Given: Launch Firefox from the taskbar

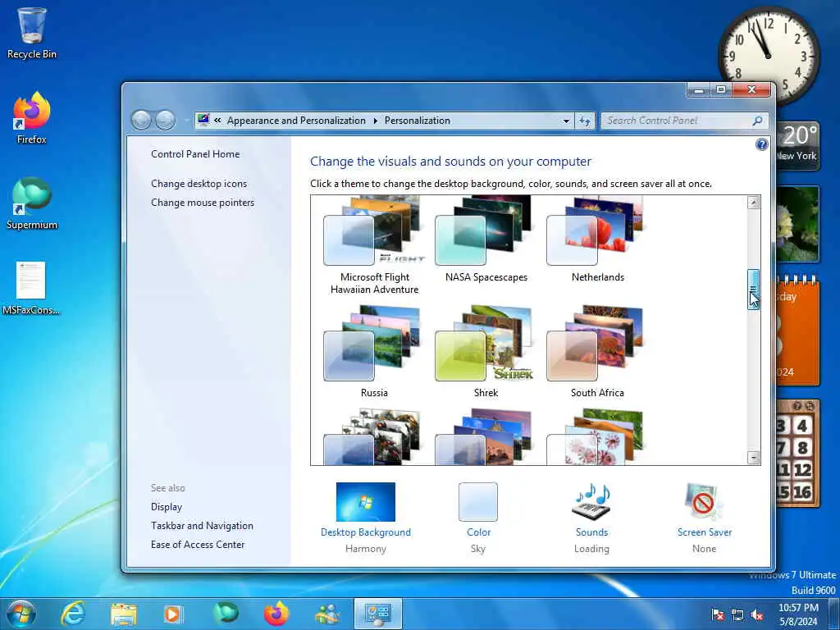Looking at the screenshot, I should pyautogui.click(x=276, y=614).
